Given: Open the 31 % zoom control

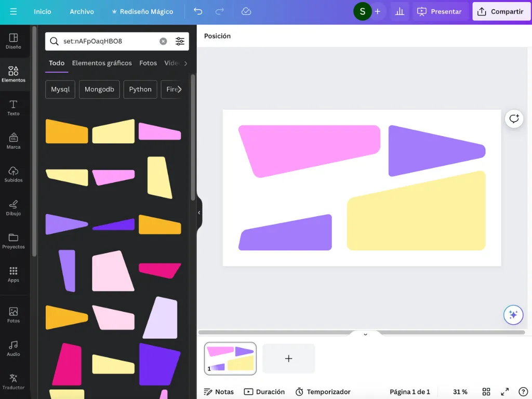Looking at the screenshot, I should [460, 392].
